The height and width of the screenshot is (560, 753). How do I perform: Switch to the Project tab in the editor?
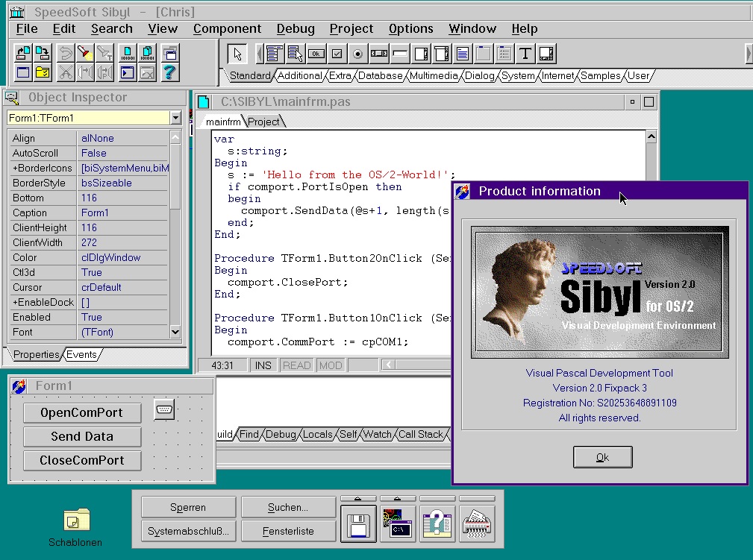point(263,122)
